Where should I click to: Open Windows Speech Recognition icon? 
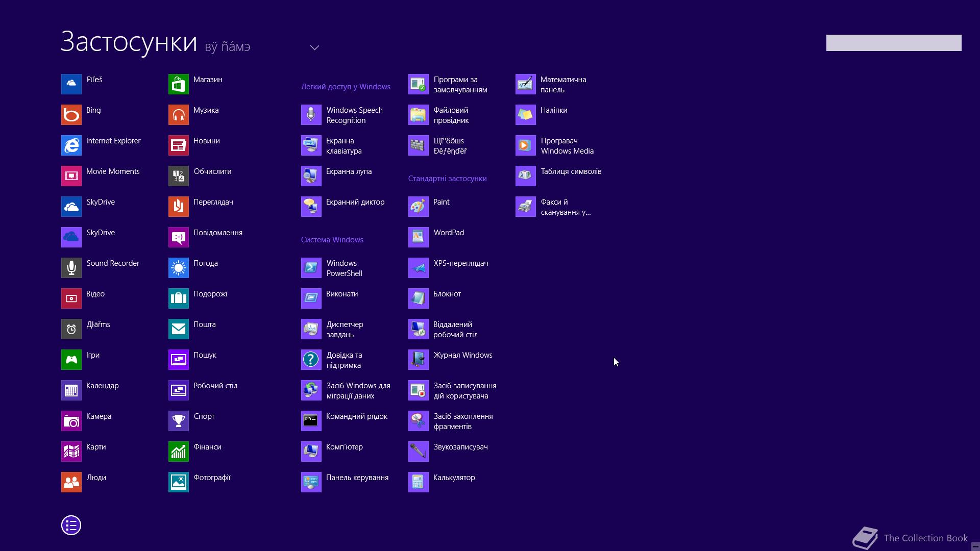click(x=311, y=115)
